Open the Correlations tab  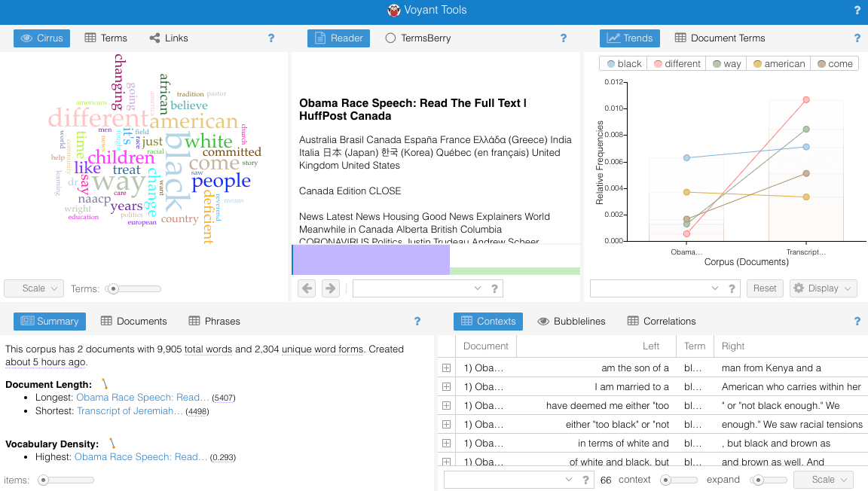[662, 321]
